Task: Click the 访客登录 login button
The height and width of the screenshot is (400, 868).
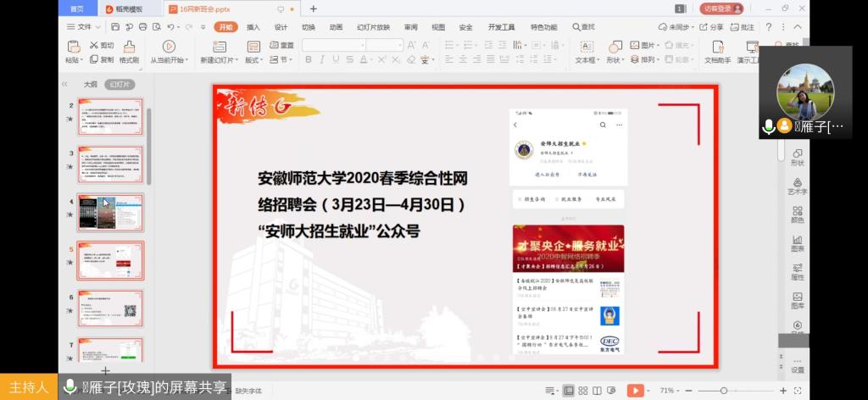Action: [721, 8]
